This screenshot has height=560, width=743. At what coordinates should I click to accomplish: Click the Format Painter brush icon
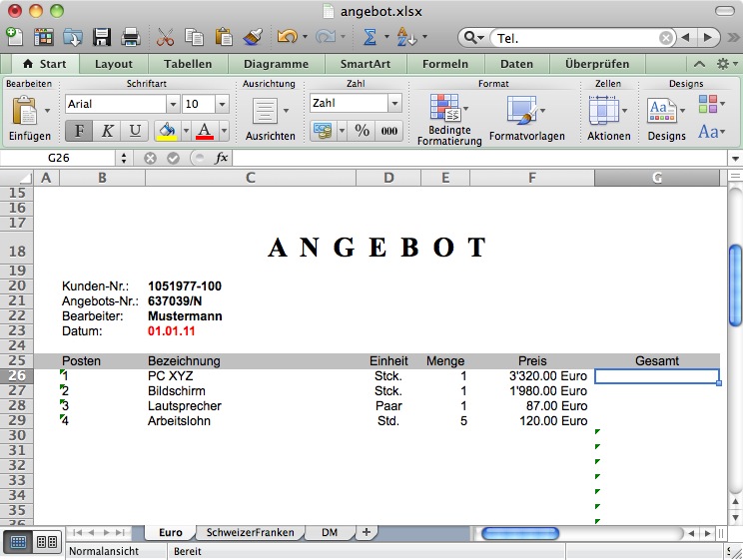click(x=253, y=37)
